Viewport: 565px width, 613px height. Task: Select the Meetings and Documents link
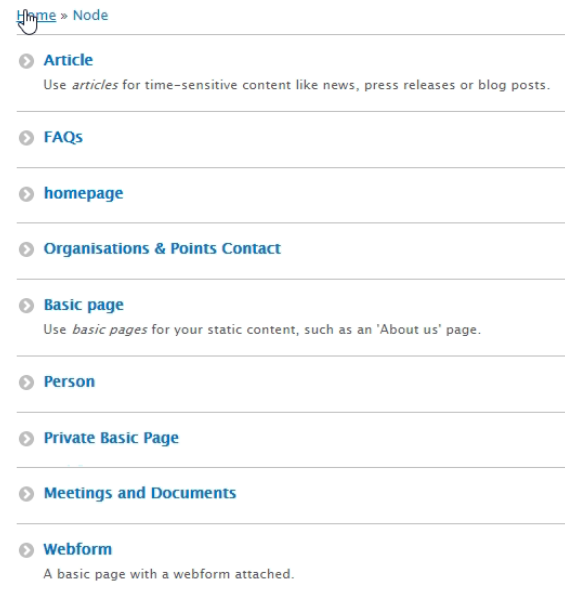click(140, 493)
